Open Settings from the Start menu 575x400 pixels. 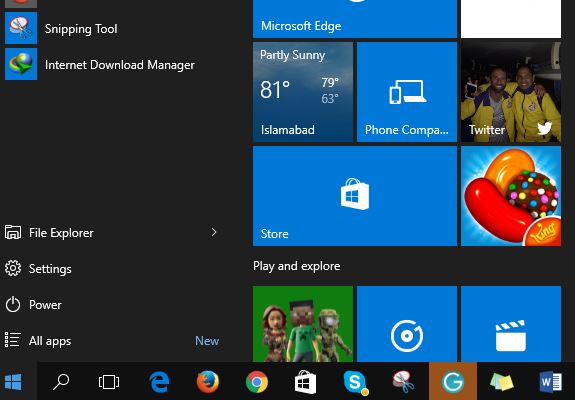110,269
